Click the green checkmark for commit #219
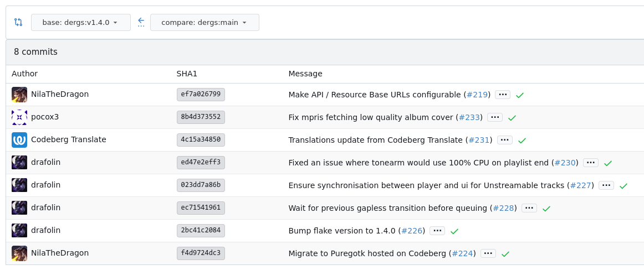This screenshot has width=644, height=270. tap(520, 95)
